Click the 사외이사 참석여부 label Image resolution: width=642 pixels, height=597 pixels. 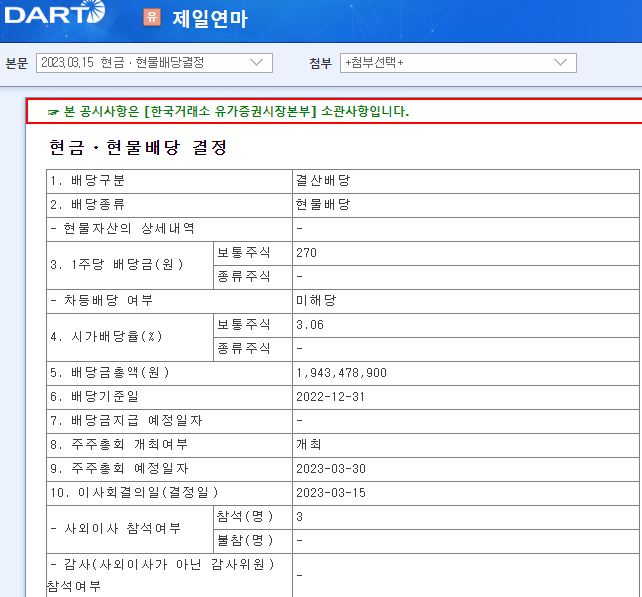116,529
